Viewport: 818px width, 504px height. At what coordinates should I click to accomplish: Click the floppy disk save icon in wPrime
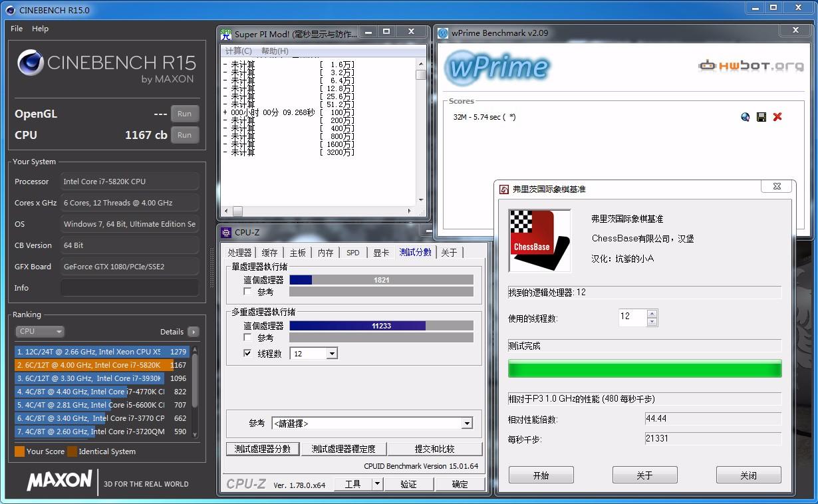tap(761, 117)
